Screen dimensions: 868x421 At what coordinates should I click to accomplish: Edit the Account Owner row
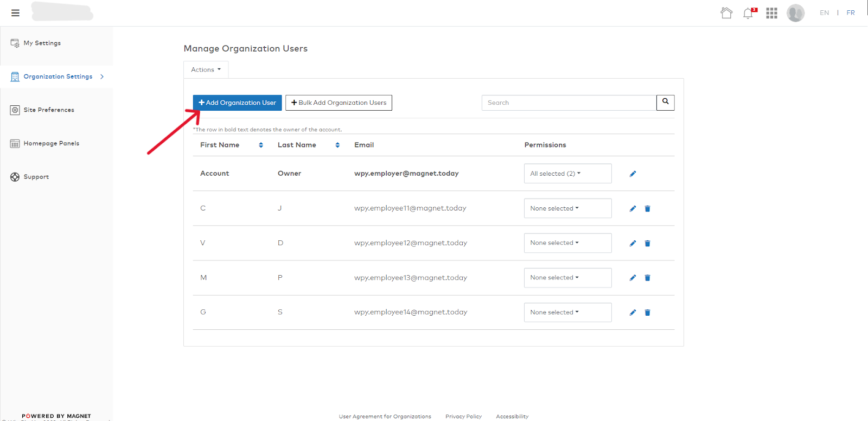[x=633, y=174]
